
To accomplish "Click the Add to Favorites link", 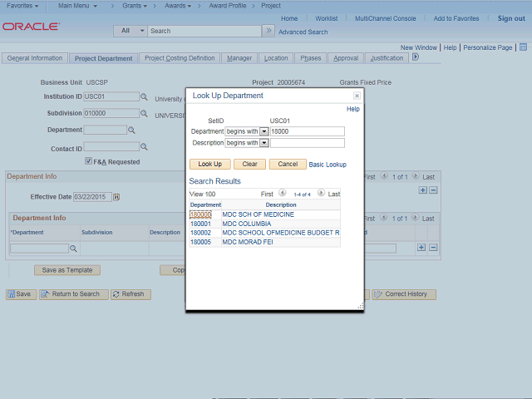I will 456,18.
